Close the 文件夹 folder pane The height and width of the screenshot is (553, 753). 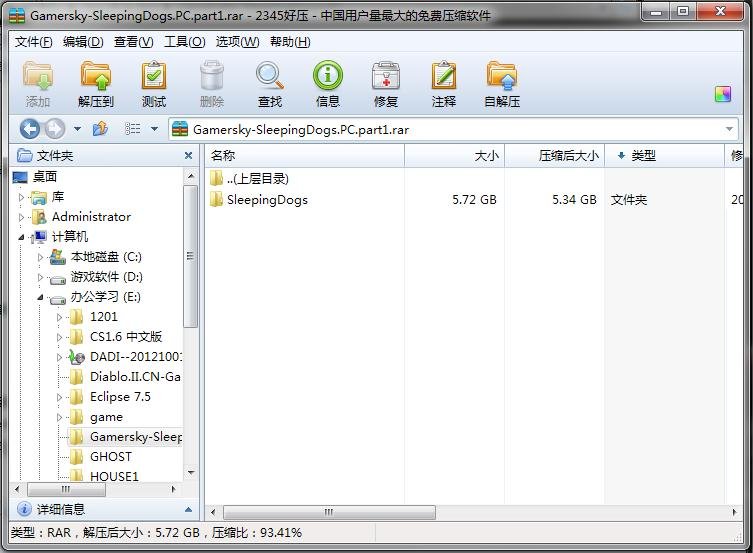pos(188,156)
